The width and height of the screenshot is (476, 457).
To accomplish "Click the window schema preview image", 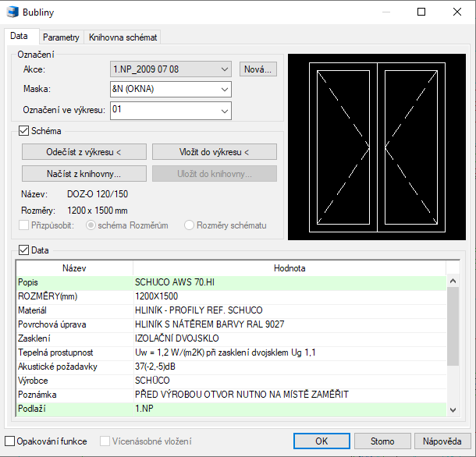I will [377, 147].
